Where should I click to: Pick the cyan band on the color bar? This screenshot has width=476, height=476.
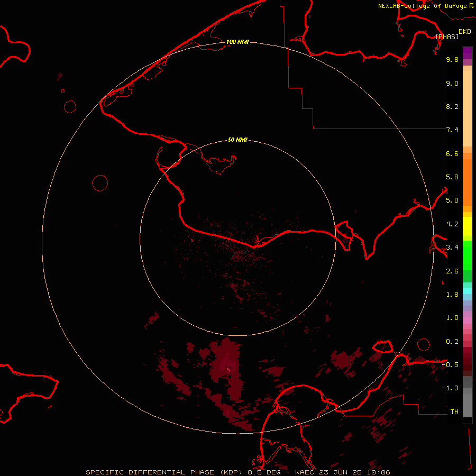(x=467, y=291)
